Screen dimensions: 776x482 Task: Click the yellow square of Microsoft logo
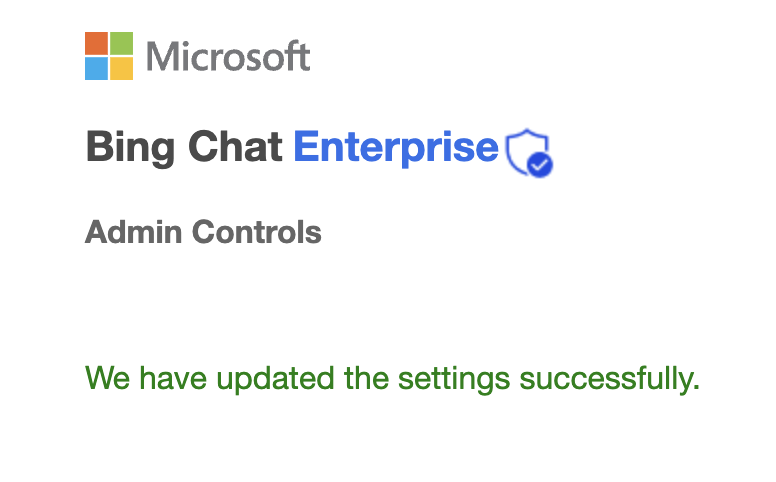click(x=121, y=68)
